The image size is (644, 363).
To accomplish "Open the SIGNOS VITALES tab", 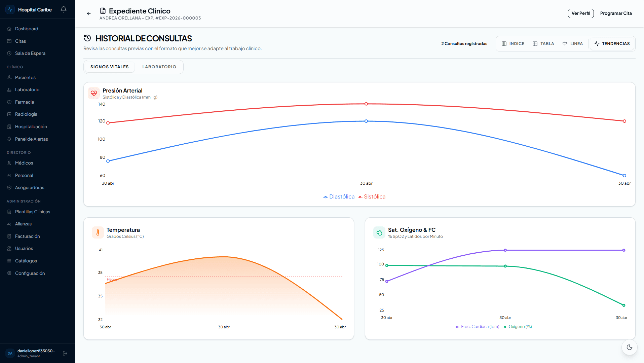I will (110, 67).
